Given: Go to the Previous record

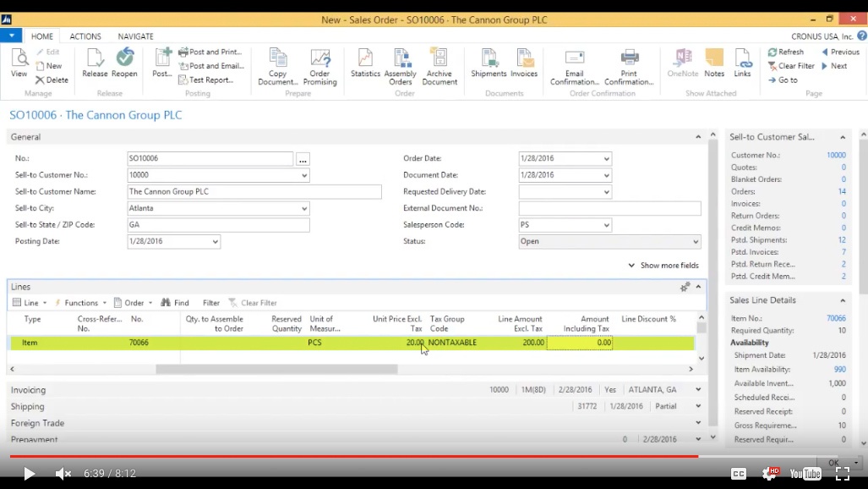Looking at the screenshot, I should pos(840,52).
